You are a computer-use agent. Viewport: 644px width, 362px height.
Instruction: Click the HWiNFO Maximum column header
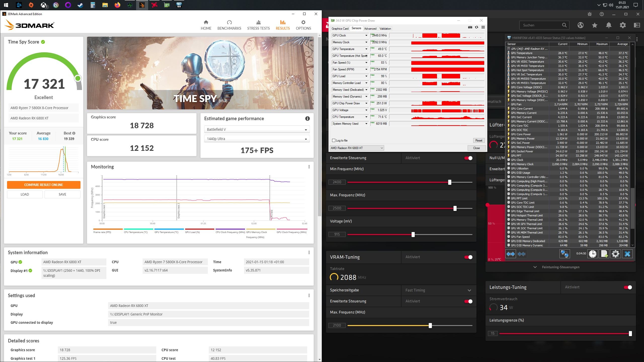[x=599, y=44]
